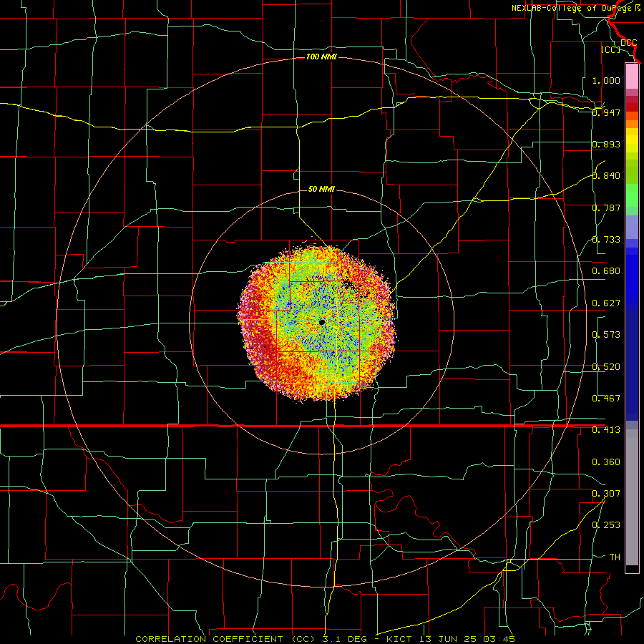This screenshot has width=644, height=644.
Task: Click the pink swatch beside 1.000 in the legend
Action: point(632,77)
